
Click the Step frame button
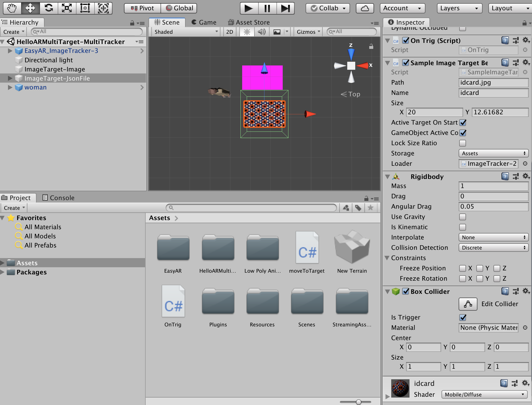(x=285, y=8)
